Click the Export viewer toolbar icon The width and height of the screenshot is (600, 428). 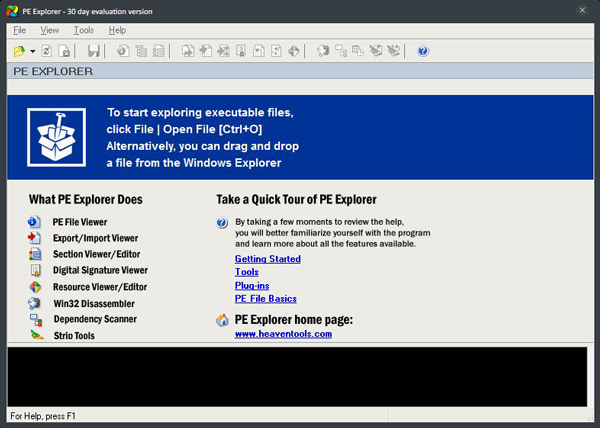coord(188,51)
